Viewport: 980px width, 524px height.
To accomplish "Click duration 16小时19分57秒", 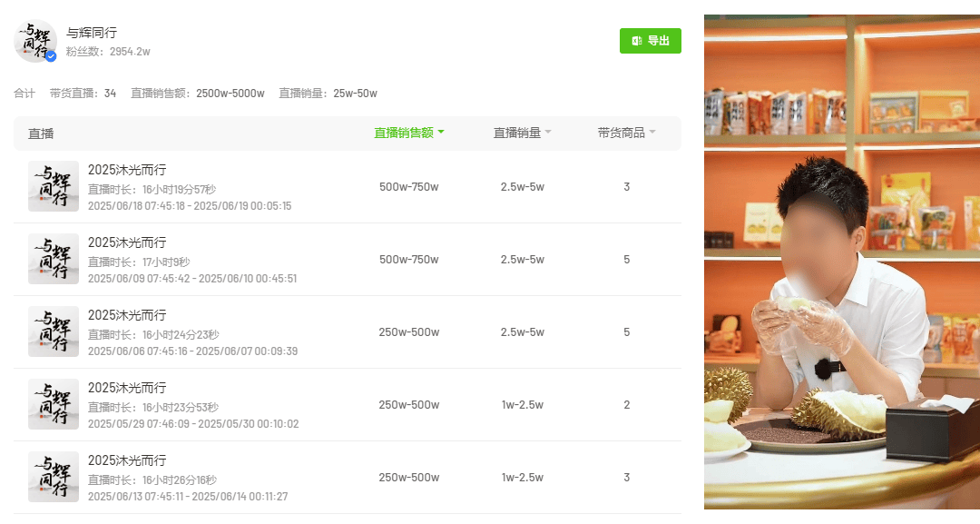I will pyautogui.click(x=152, y=189).
